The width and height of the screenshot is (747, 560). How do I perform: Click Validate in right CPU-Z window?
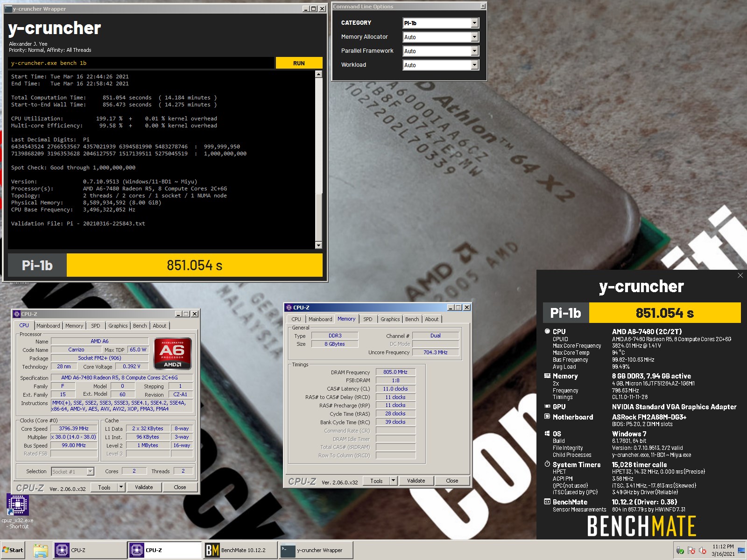(416, 481)
